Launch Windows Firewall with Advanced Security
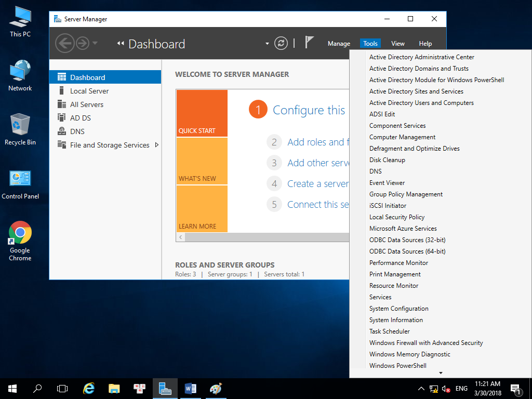532x399 pixels. [x=426, y=343]
